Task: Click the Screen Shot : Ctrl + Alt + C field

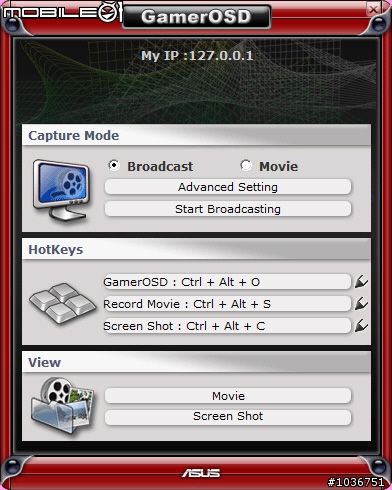Action: click(227, 326)
